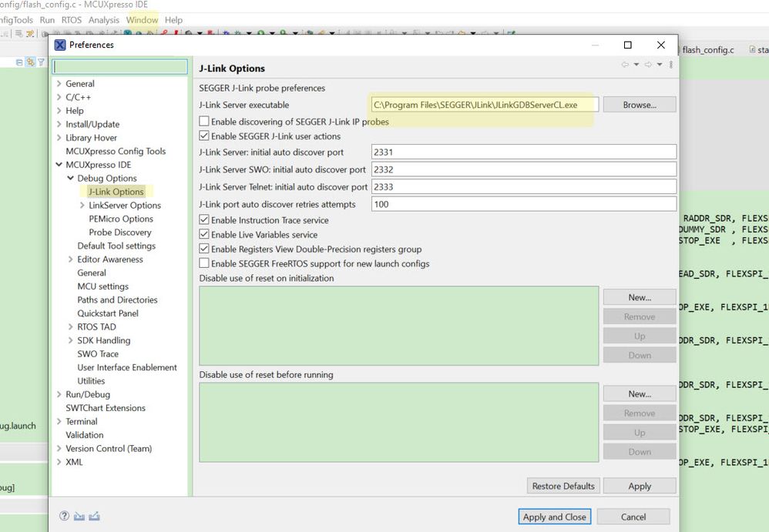Viewport: 769px width, 532px height.
Task: Maximize the Preferences dialog
Action: (x=627, y=45)
